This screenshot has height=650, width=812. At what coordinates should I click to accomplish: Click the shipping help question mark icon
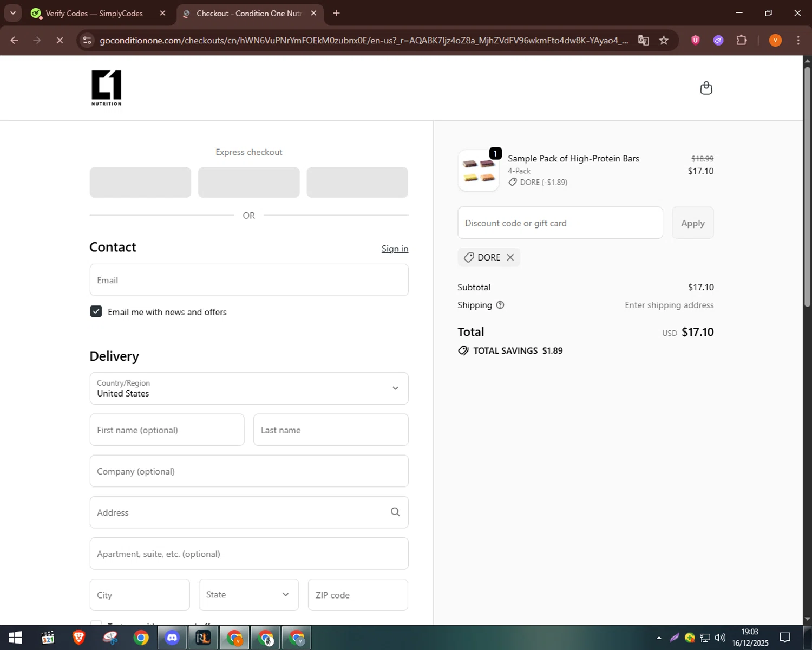click(x=500, y=305)
